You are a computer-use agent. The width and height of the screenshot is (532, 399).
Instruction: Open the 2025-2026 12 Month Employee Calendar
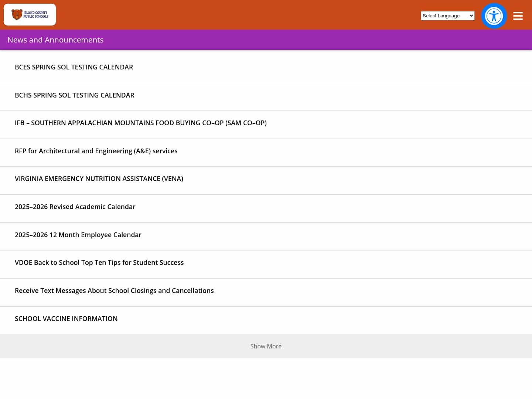pyautogui.click(x=78, y=235)
